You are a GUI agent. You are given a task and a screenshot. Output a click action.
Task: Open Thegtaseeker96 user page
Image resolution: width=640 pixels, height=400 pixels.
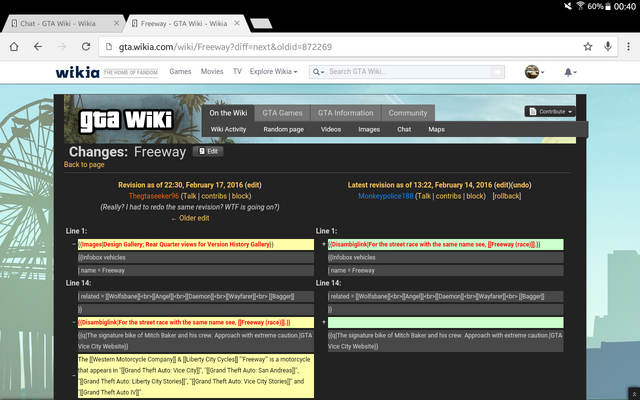(153, 196)
